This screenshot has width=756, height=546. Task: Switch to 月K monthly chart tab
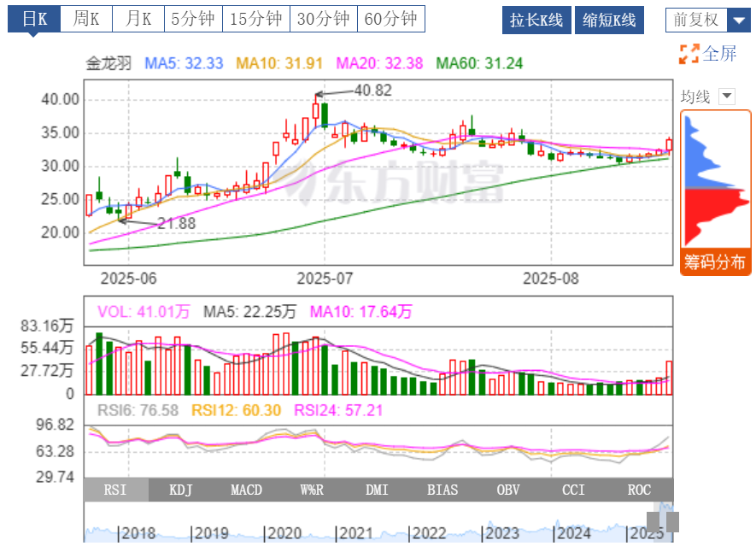point(138,20)
